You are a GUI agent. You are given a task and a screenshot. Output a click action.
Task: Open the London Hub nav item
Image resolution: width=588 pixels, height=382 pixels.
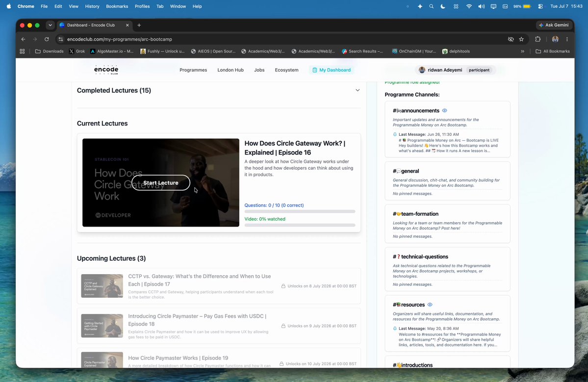(230, 70)
